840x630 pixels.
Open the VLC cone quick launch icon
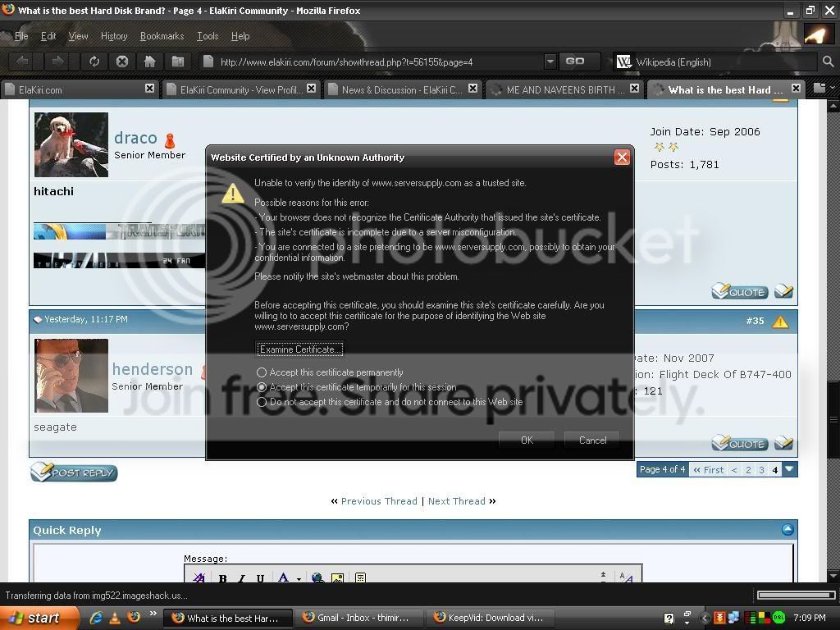(115, 618)
